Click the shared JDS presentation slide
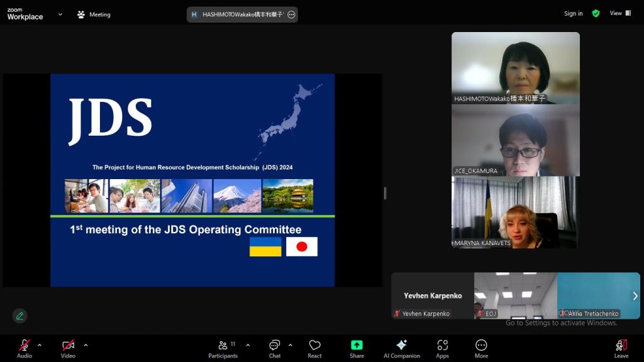The image size is (644, 362). click(192, 180)
